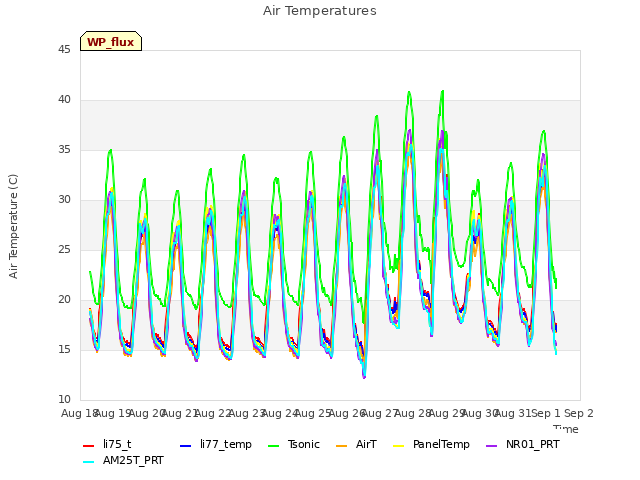Screen dimensions: 640x480
Task: Click the WP_flux annotation label
Action: point(111,41)
